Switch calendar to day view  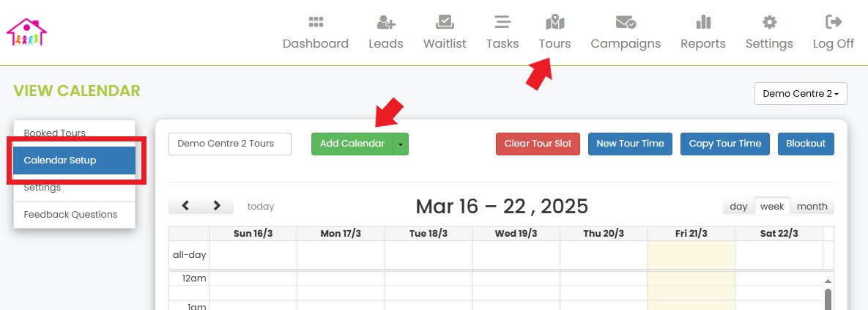point(738,207)
